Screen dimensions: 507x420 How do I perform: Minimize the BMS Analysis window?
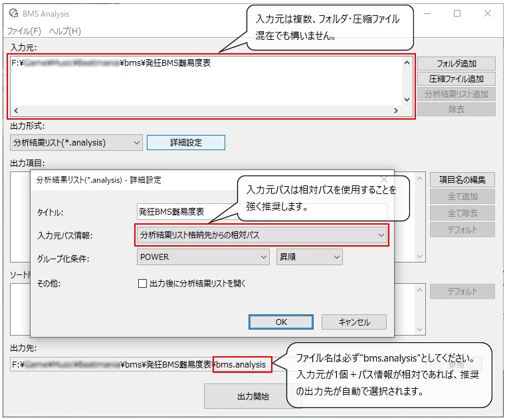coord(427,13)
